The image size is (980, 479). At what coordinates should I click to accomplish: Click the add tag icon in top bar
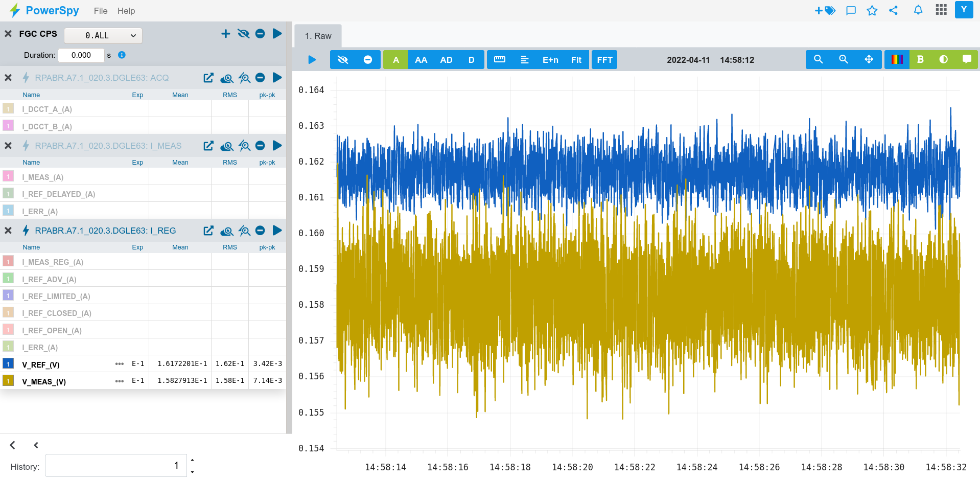pos(825,10)
